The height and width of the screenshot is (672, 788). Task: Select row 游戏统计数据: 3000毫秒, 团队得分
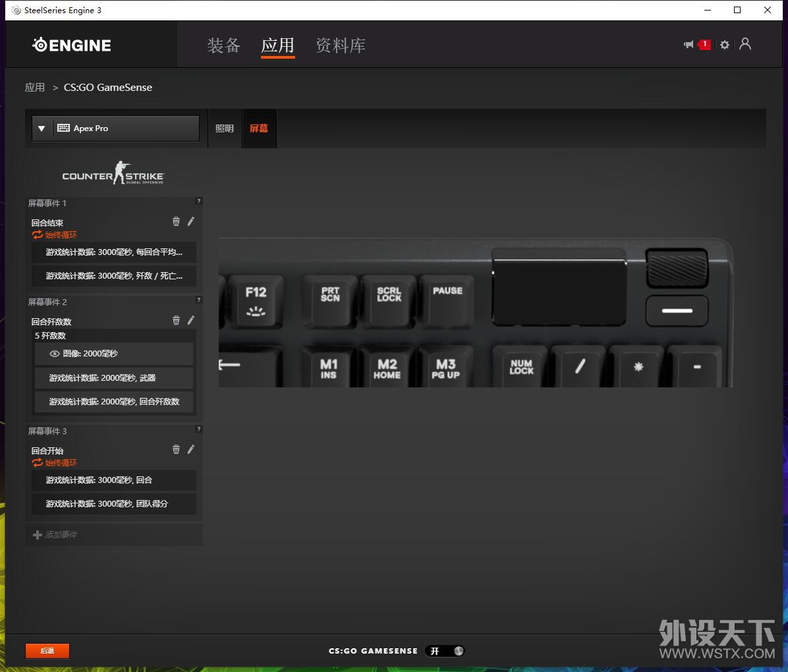pos(113,503)
